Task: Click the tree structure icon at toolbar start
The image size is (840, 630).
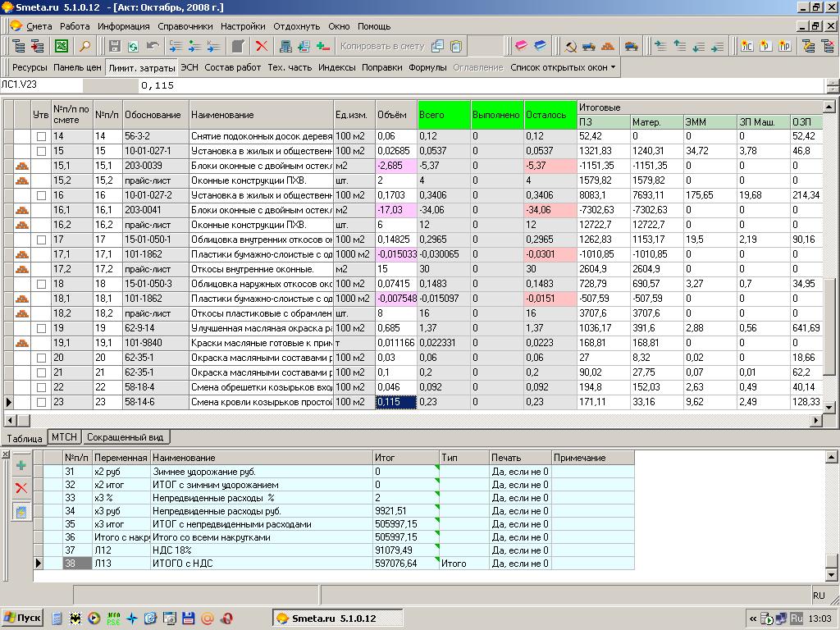Action: [19, 46]
